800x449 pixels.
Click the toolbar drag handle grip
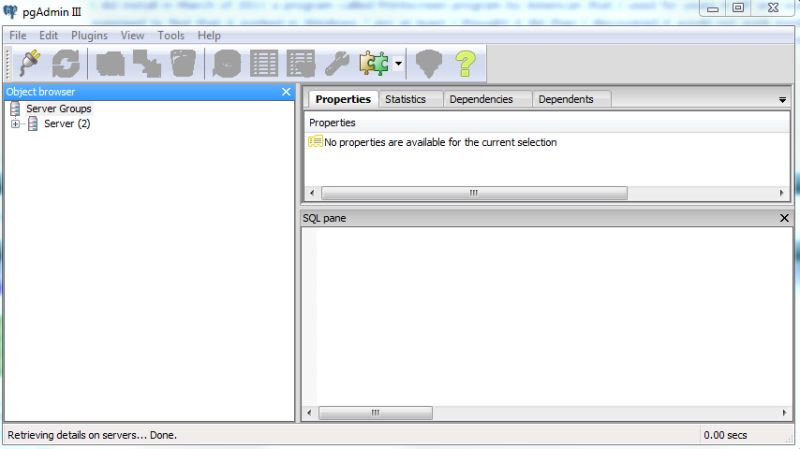[8, 64]
